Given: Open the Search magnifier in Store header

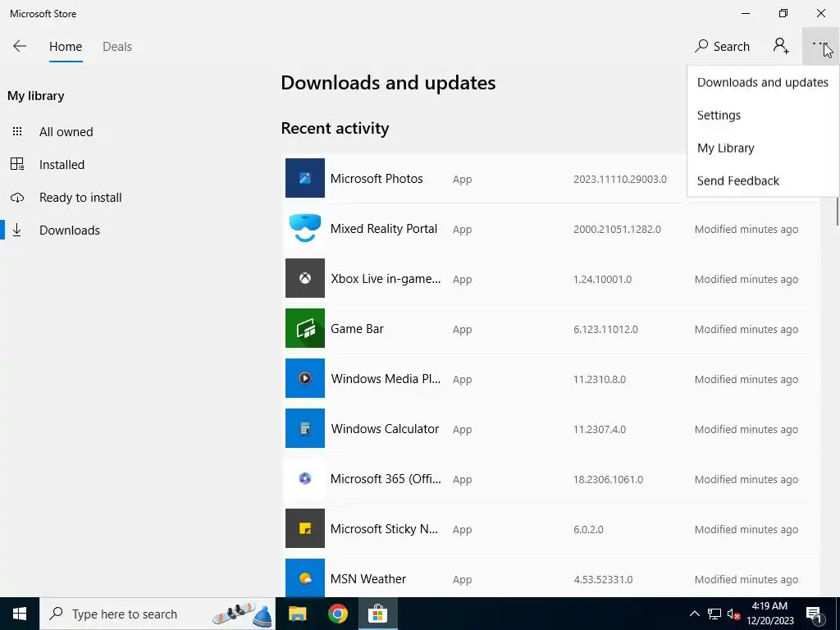Looking at the screenshot, I should (x=701, y=46).
